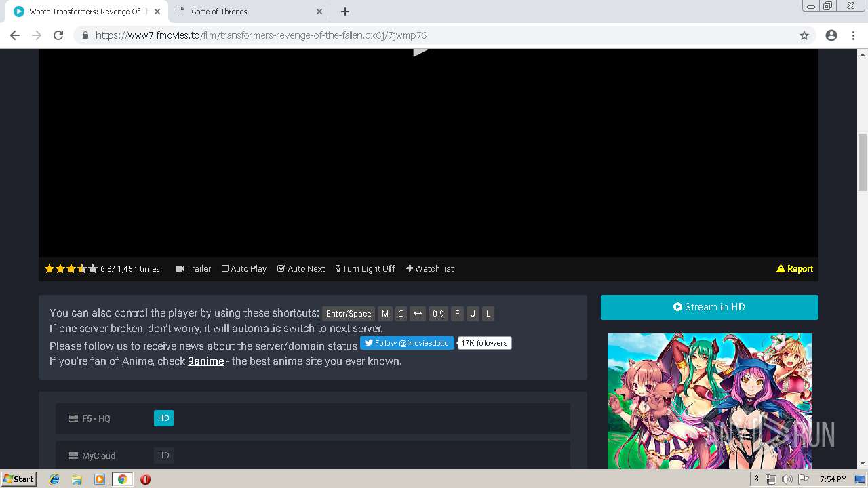Screen dimensions: 868x488
Task: Select the F5 - HQ server HD button
Action: (x=163, y=419)
